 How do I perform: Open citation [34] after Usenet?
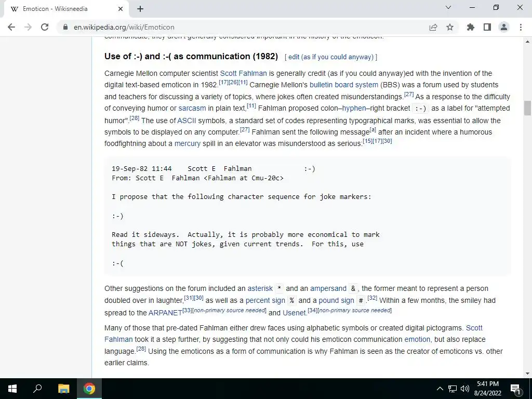(312, 310)
